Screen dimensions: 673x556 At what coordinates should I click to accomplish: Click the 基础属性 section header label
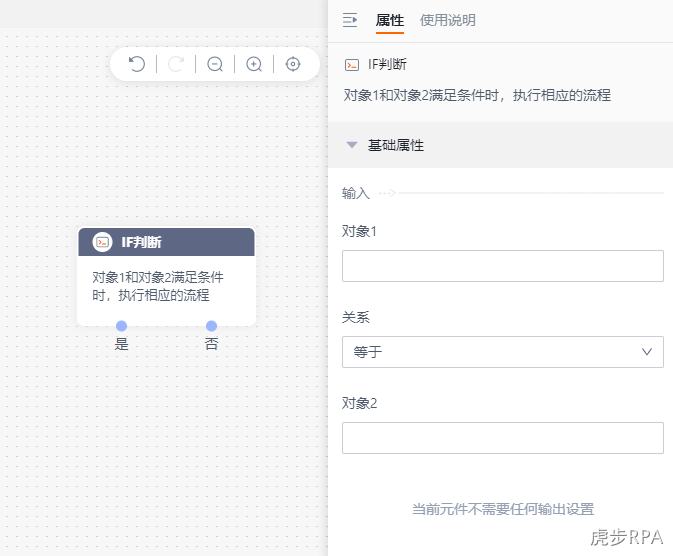click(x=396, y=145)
